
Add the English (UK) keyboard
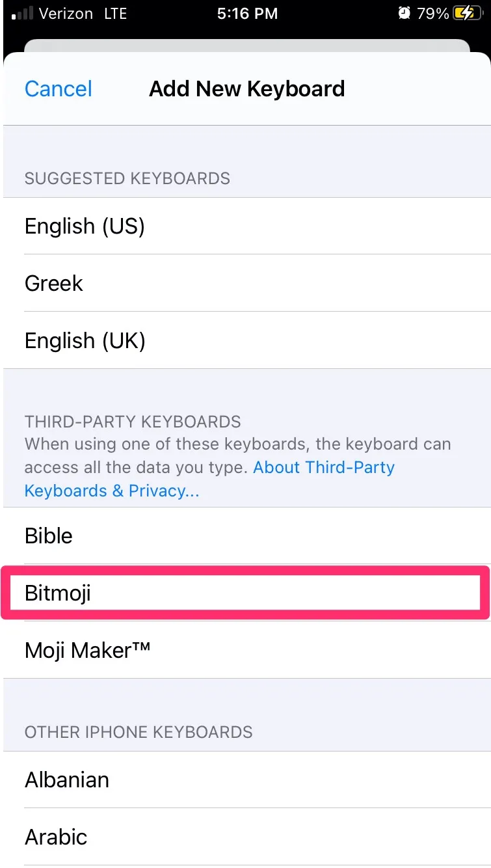pos(85,341)
